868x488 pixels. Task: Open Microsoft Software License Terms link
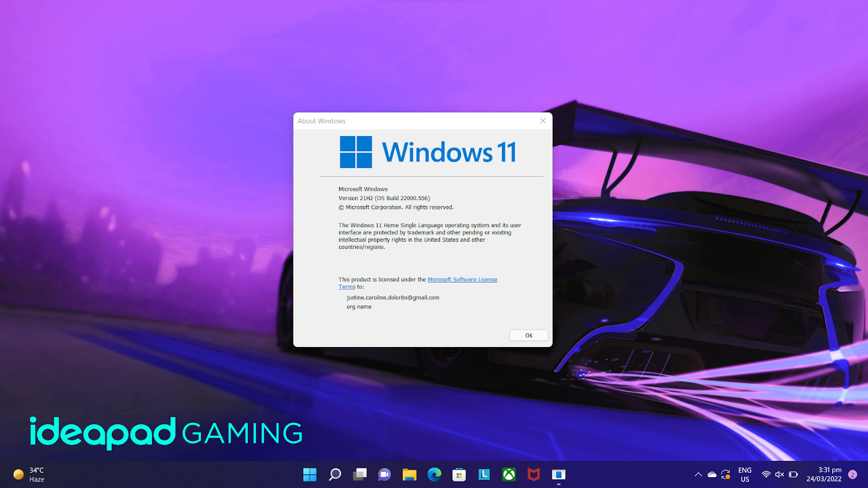pos(418,283)
